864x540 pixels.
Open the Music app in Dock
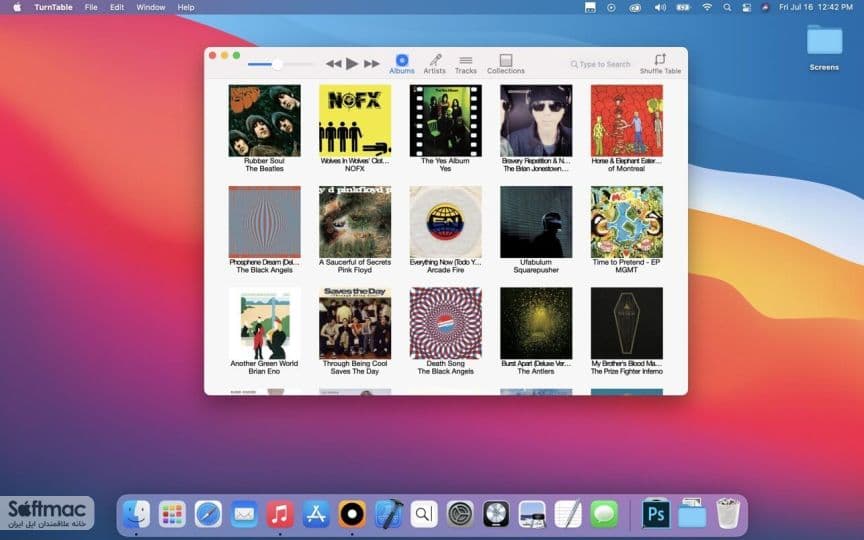point(280,514)
